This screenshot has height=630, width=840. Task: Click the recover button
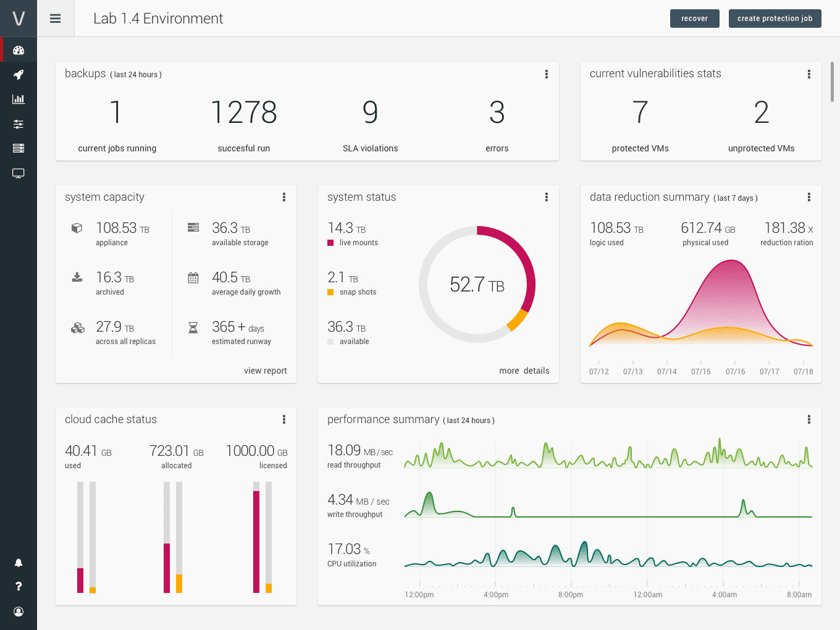tap(695, 19)
